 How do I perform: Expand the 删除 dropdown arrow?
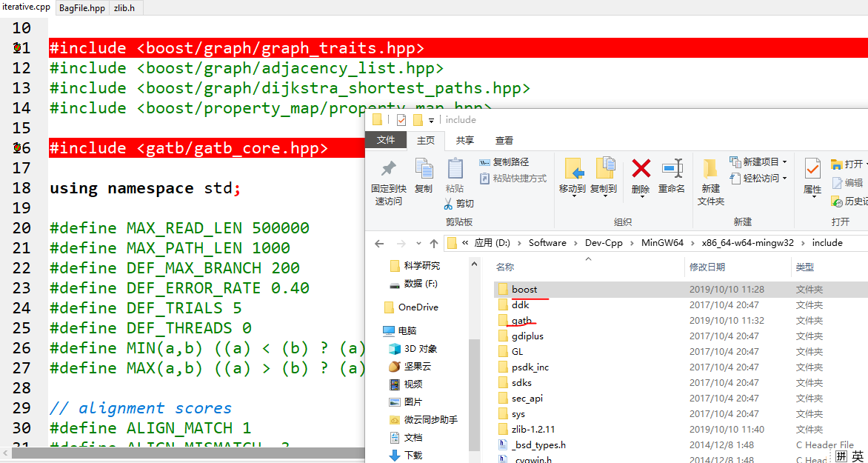point(641,196)
